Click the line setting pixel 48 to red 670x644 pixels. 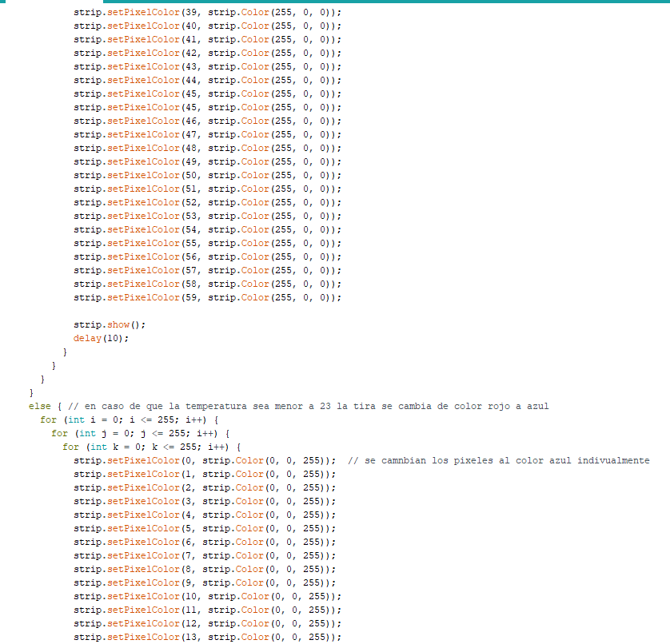pos(207,148)
